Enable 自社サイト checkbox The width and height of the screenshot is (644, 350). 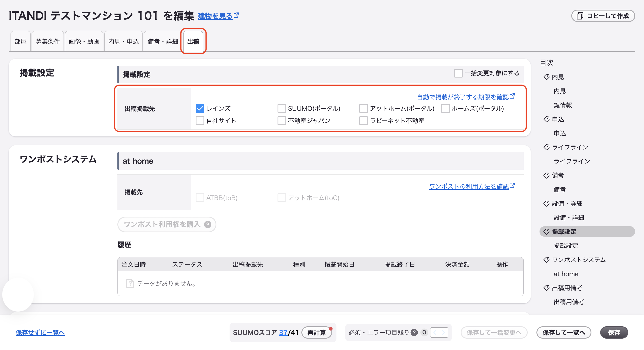point(200,121)
